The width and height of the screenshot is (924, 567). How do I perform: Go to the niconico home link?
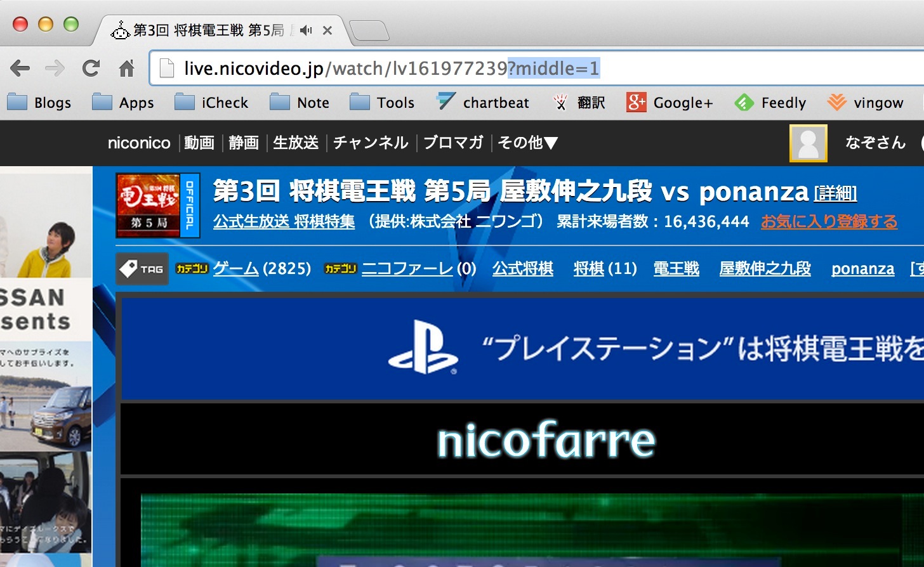tap(139, 143)
